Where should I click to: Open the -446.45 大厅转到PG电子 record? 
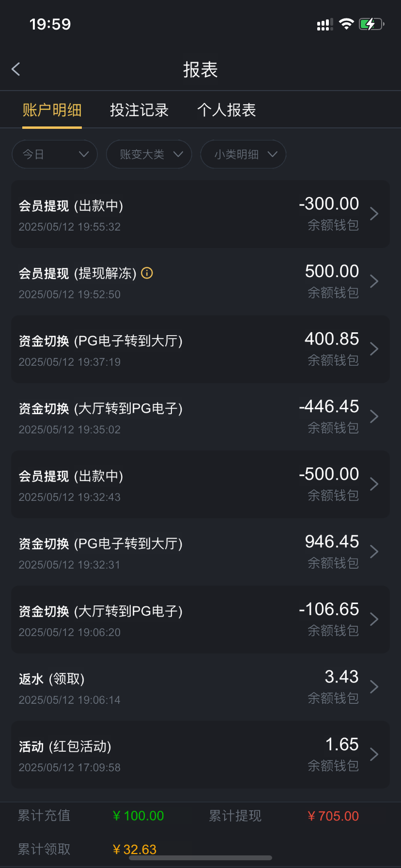200,417
